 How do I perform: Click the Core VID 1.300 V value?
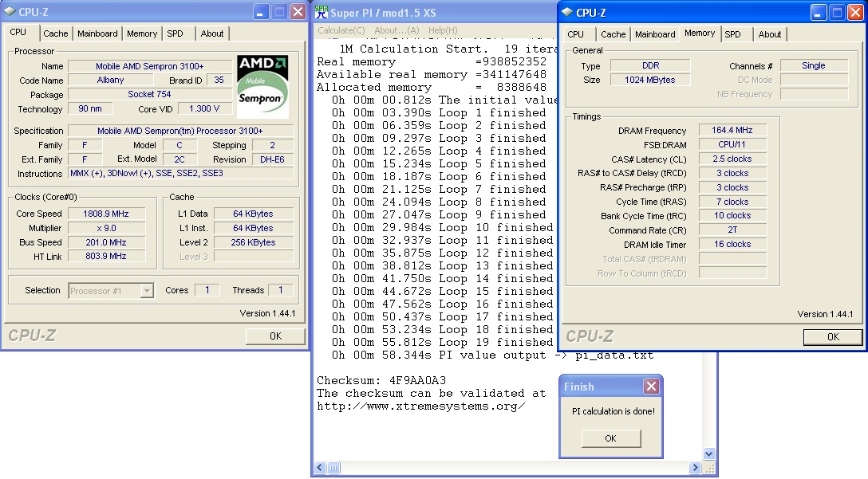point(204,109)
